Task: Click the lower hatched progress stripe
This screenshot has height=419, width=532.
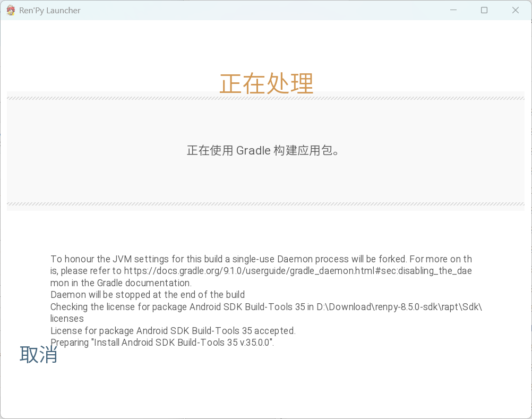Action: coord(265,204)
